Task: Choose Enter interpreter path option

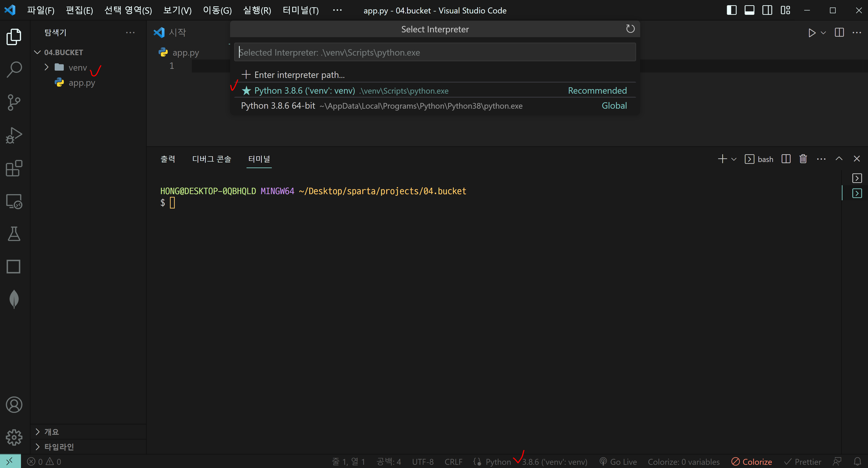Action: coord(435,75)
